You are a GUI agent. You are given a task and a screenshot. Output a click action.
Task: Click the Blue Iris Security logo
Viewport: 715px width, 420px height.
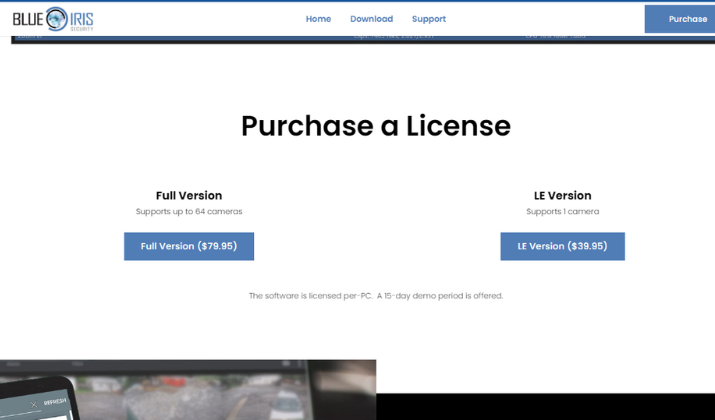click(53, 19)
